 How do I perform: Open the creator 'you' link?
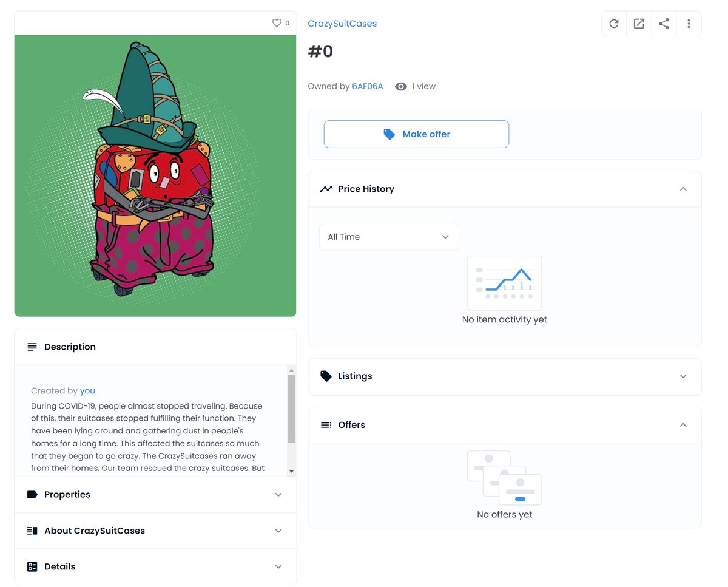[87, 391]
